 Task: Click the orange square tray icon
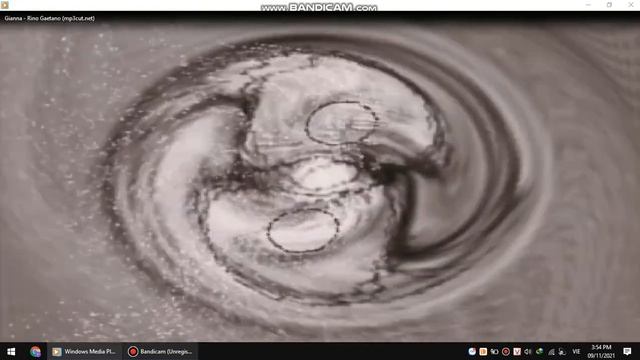click(x=483, y=351)
